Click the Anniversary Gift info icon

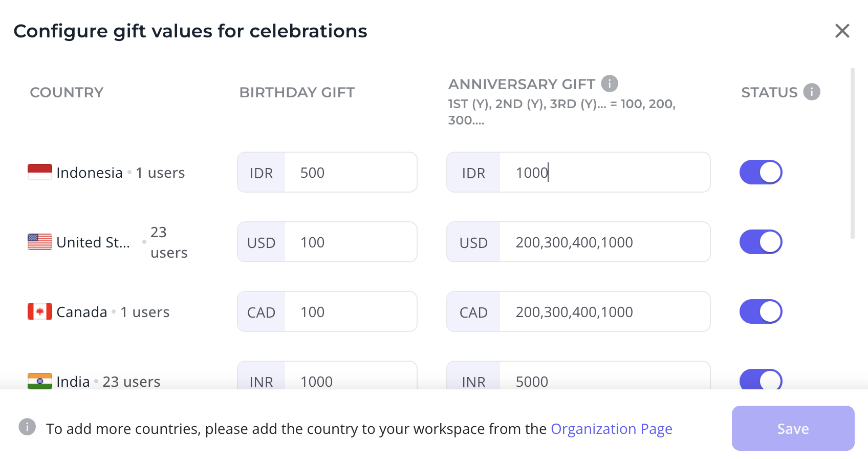pyautogui.click(x=609, y=83)
